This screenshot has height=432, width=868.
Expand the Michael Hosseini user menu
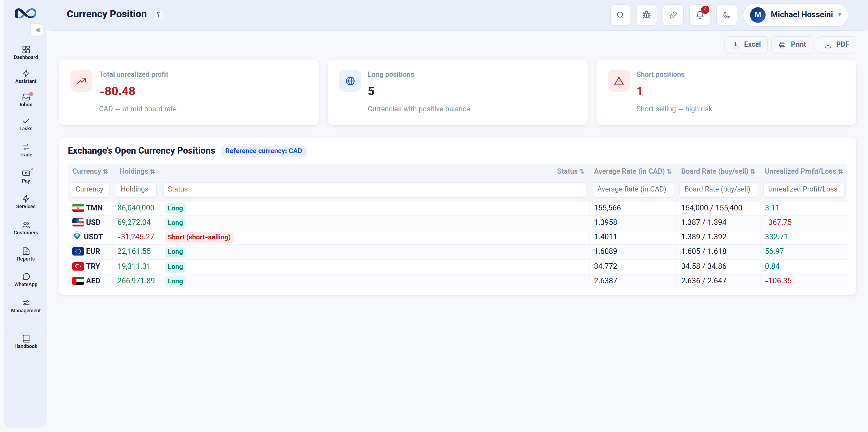795,15
